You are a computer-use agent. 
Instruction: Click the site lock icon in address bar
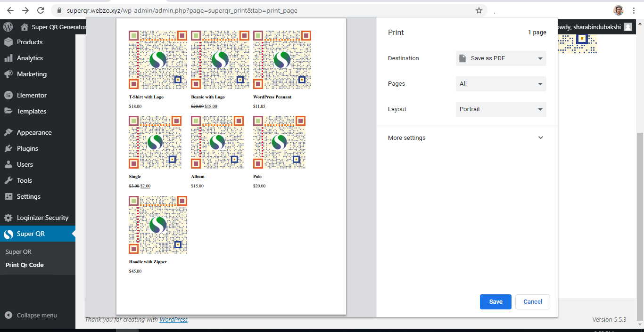pos(59,10)
